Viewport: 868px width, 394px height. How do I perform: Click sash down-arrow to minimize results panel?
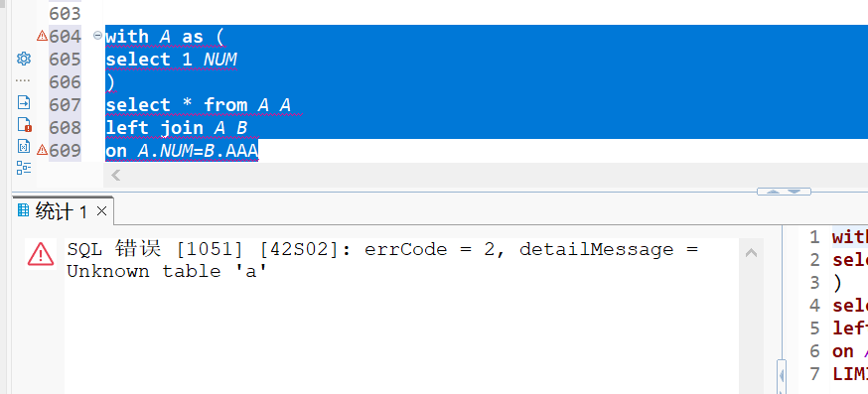point(795,192)
